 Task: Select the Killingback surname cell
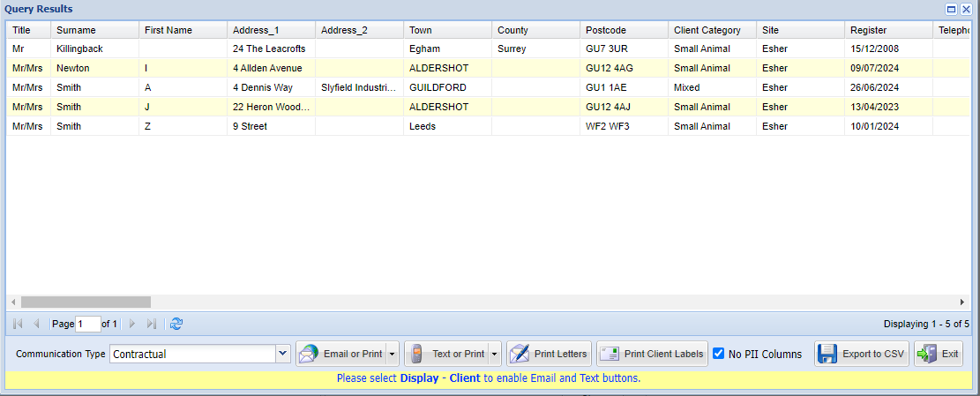pyautogui.click(x=95, y=49)
